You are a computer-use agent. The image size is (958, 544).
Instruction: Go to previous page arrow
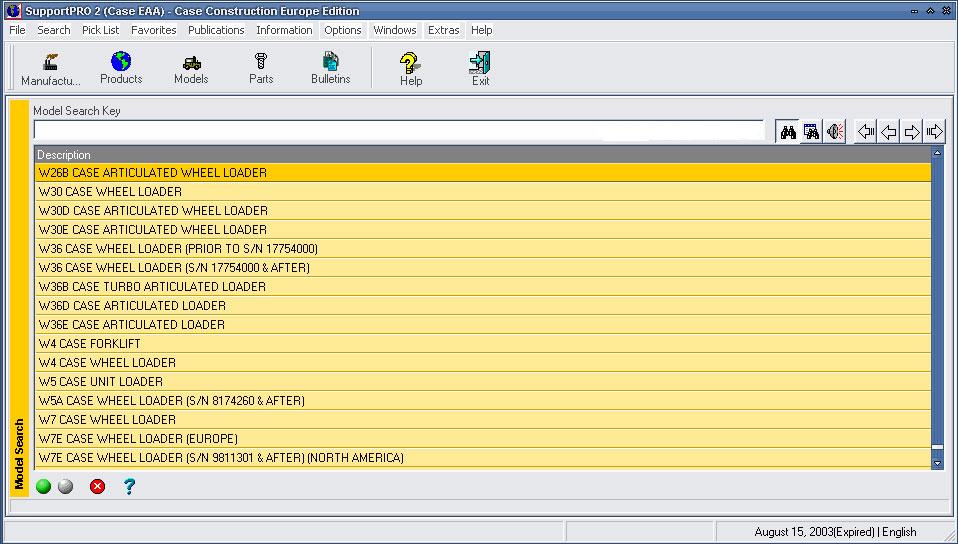pos(889,131)
